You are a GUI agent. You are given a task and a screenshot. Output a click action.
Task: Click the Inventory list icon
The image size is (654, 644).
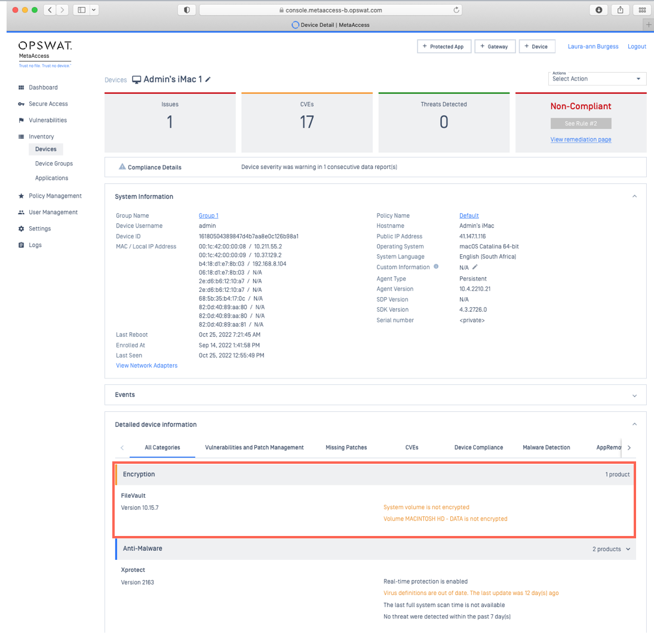pyautogui.click(x=22, y=137)
